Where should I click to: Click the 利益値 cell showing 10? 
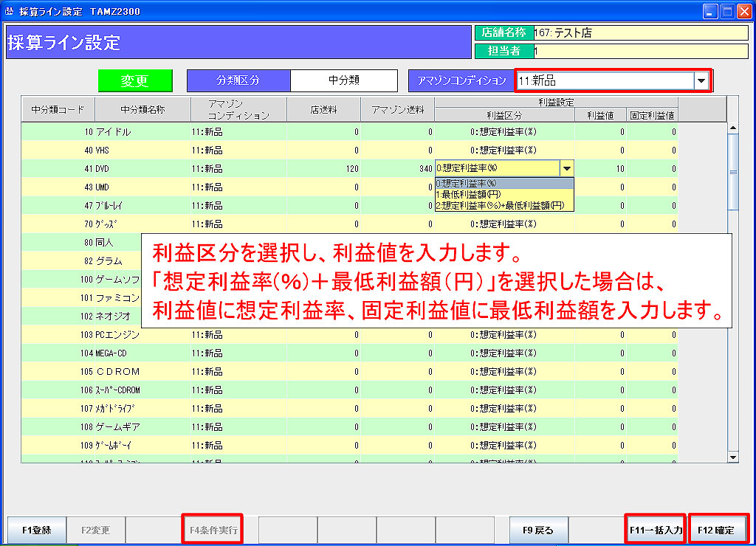pos(600,169)
